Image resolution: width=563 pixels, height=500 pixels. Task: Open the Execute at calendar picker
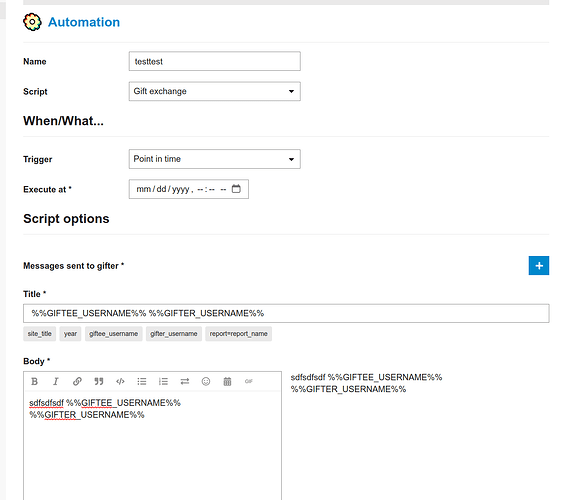[x=236, y=189]
